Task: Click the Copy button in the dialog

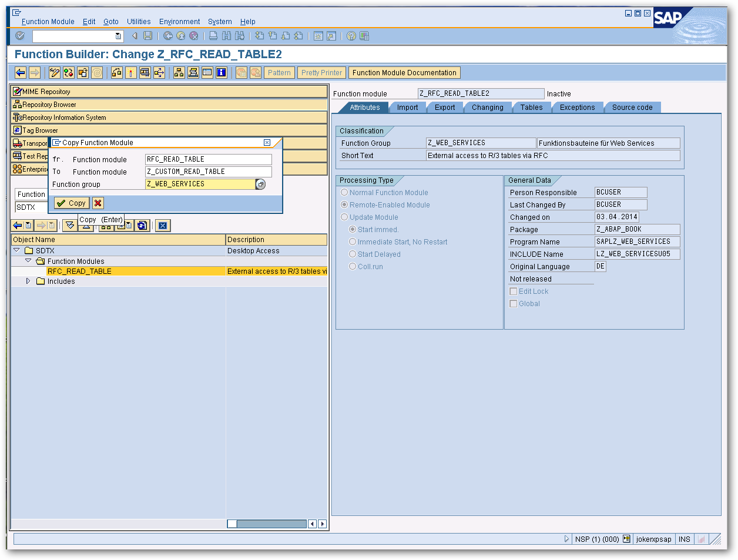Action: click(x=71, y=203)
